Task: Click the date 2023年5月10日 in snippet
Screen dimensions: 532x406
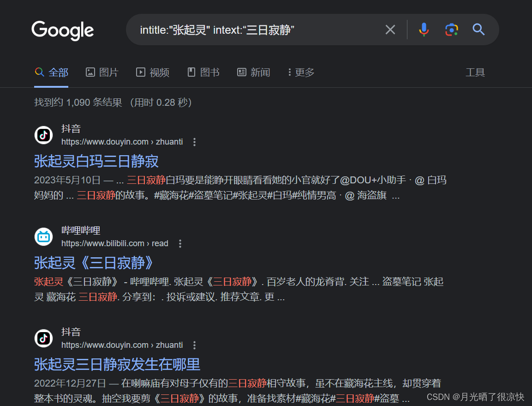Action: (67, 180)
